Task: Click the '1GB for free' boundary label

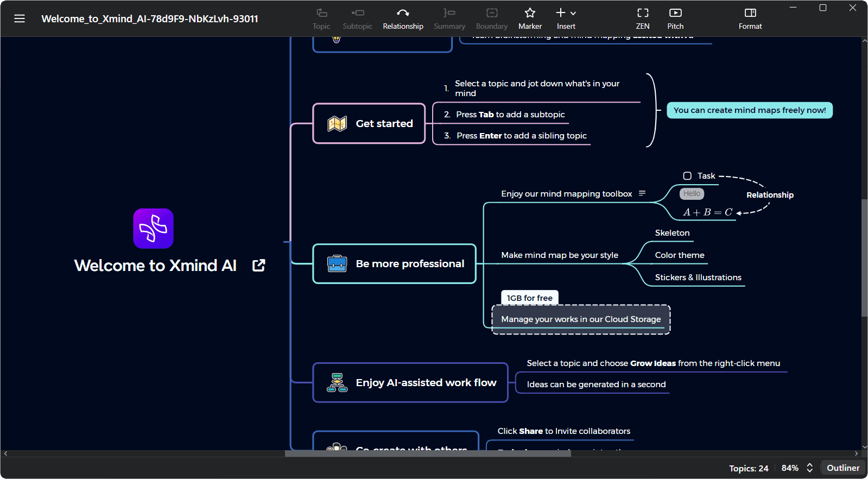Action: (x=530, y=298)
